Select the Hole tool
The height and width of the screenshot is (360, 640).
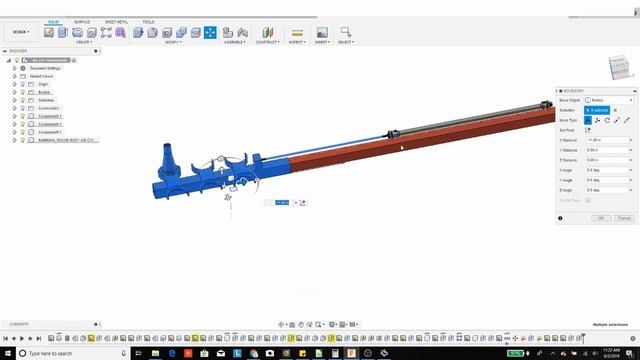(x=92, y=32)
